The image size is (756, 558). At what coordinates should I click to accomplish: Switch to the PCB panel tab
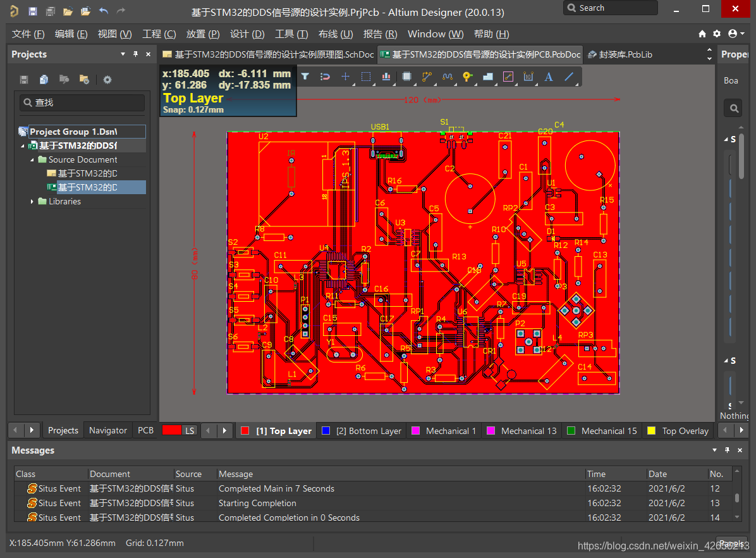tap(145, 430)
